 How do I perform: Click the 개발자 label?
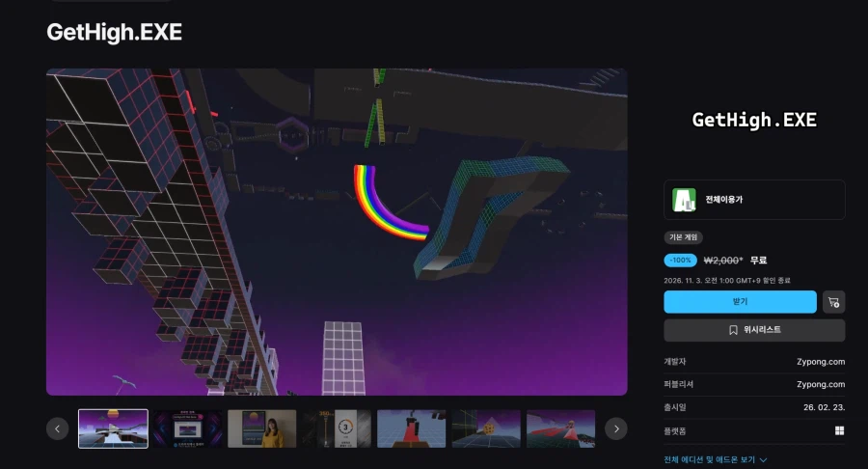675,362
